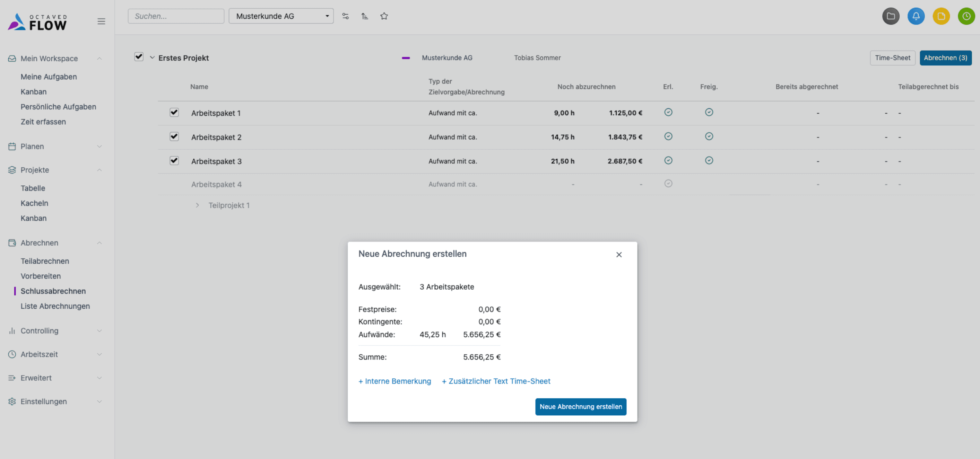Click the + Interne Bemerkung link
Screen dimensions: 980x459
(394, 381)
